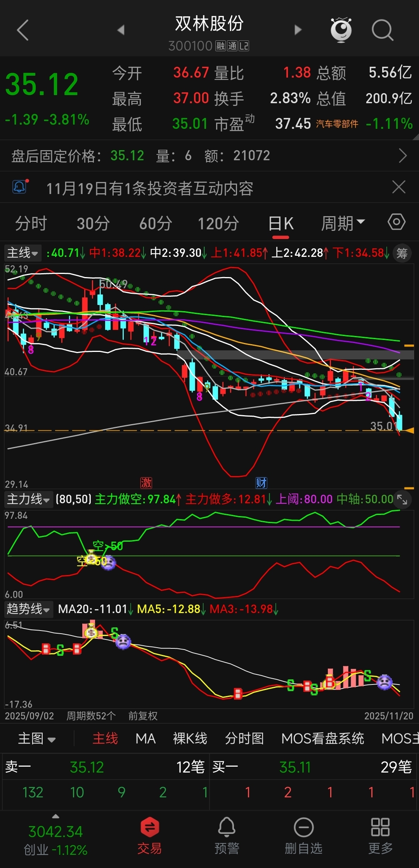419x868 pixels.
Task: Select 主线 in indicator bar
Action: point(105,738)
